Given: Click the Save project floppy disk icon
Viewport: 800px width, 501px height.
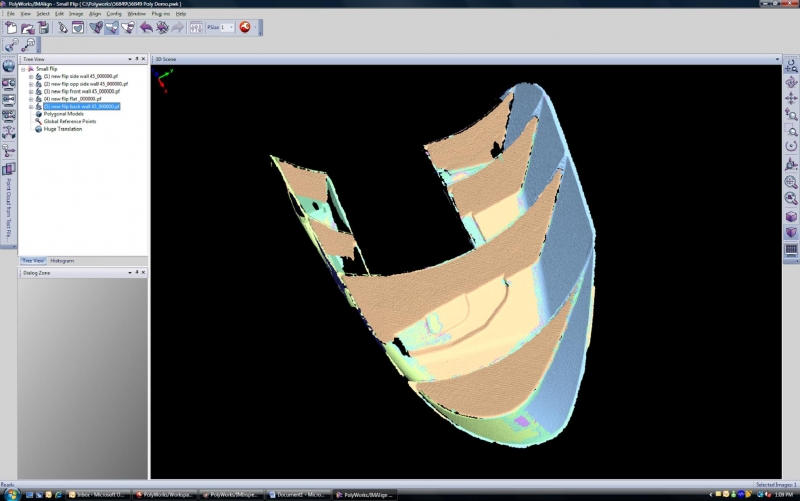Looking at the screenshot, I should coord(43,27).
